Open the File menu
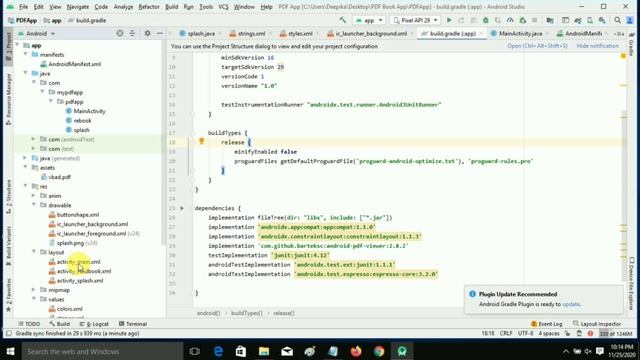Viewport: 640px width, 360px height. coord(24,7)
